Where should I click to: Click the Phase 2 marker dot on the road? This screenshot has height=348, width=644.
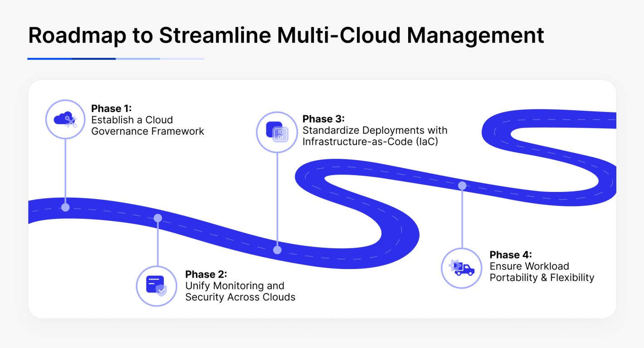coord(157,218)
